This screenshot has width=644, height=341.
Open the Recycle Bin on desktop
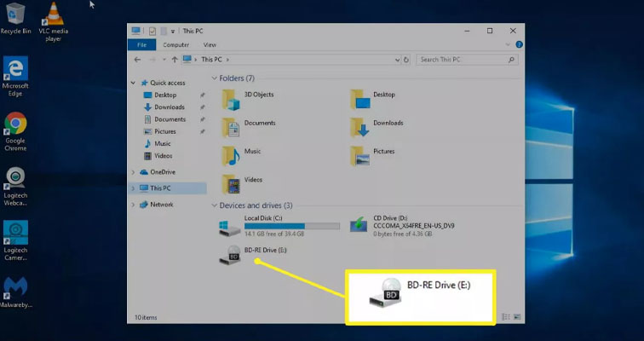tap(15, 14)
